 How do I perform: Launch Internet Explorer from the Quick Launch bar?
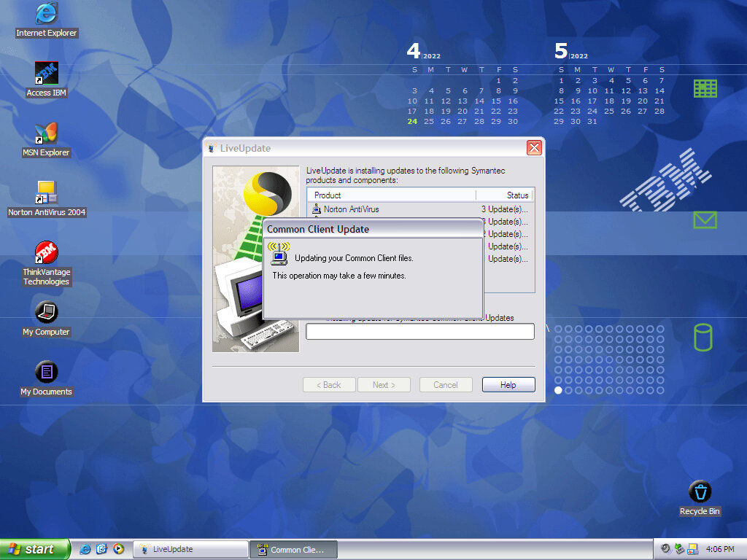pyautogui.click(x=85, y=549)
